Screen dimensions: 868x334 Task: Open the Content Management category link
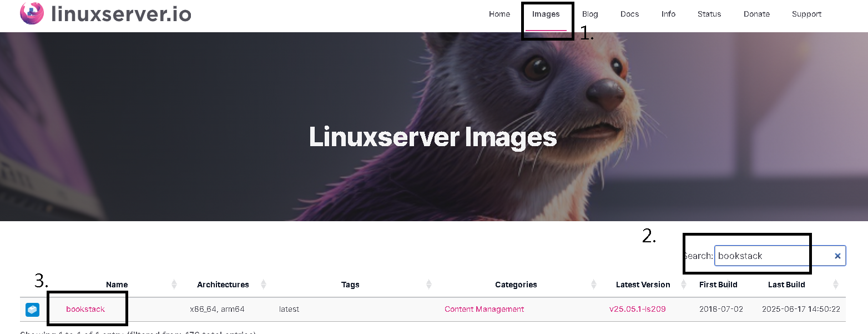485,309
